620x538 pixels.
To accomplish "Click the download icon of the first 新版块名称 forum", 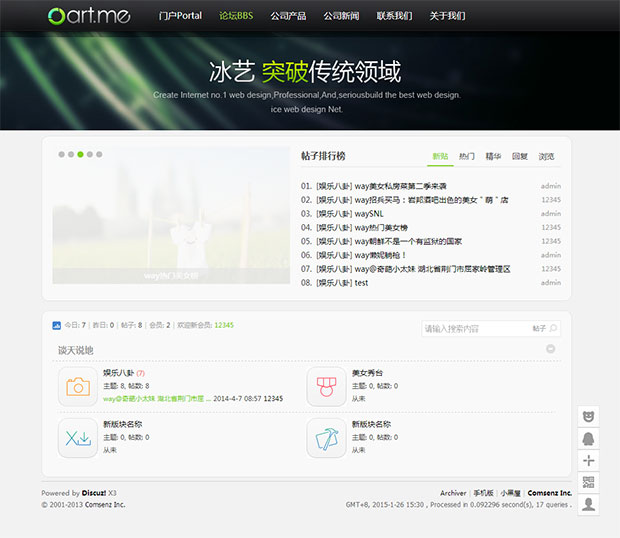I will point(77,437).
